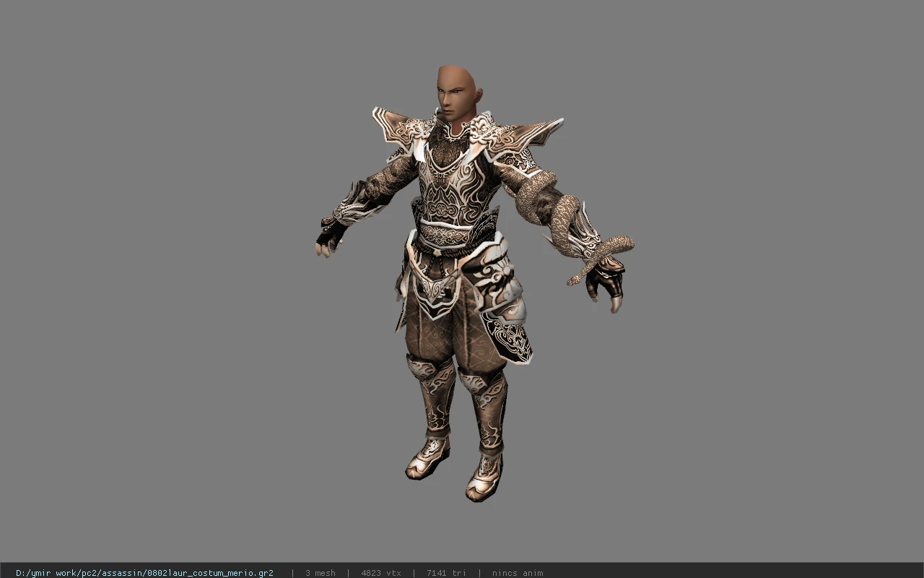924x578 pixels.
Task: Click the '4823 vtx' vertex count
Action: pos(381,573)
